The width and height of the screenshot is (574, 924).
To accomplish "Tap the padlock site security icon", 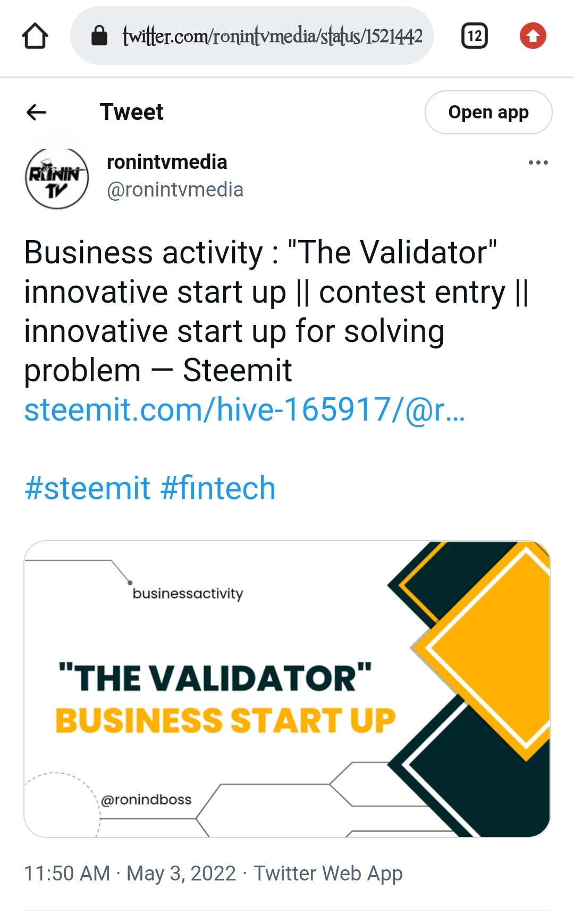I will [x=99, y=36].
